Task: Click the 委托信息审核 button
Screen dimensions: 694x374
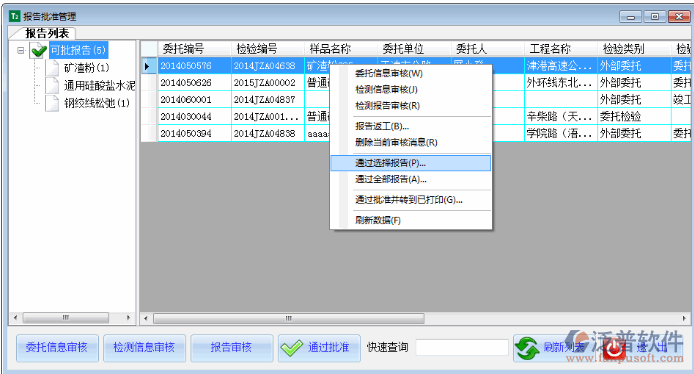Action: 56,347
